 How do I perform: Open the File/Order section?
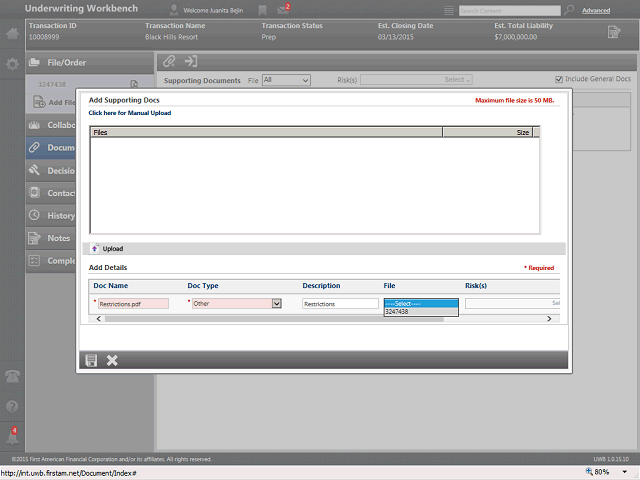(90, 63)
